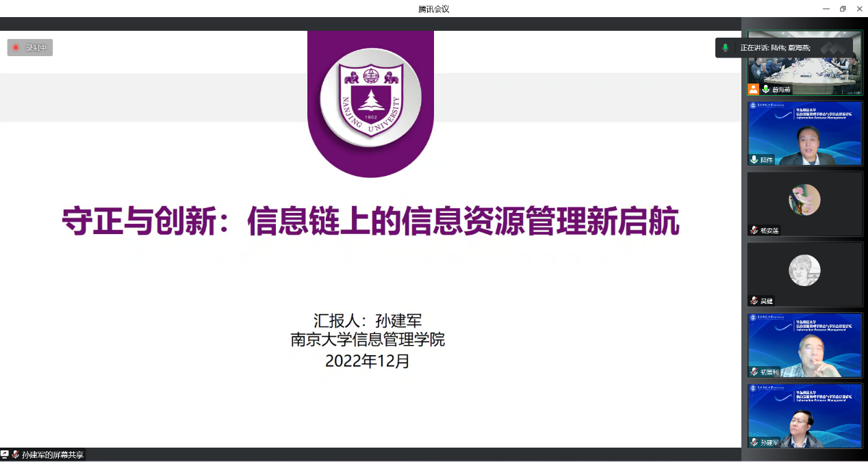Click the 孙建军的屏幕共享 label
Image resolution: width=868 pixels, height=462 pixels.
click(x=53, y=454)
